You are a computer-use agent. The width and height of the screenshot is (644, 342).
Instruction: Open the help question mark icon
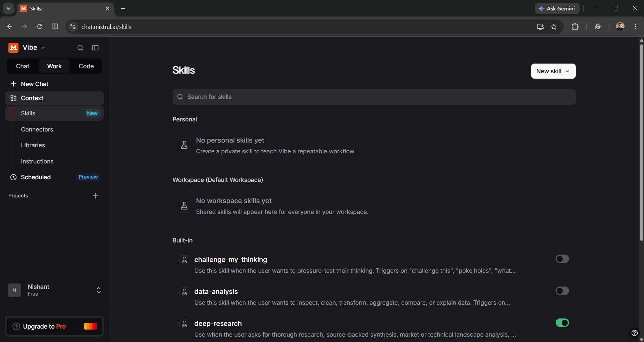point(634,333)
